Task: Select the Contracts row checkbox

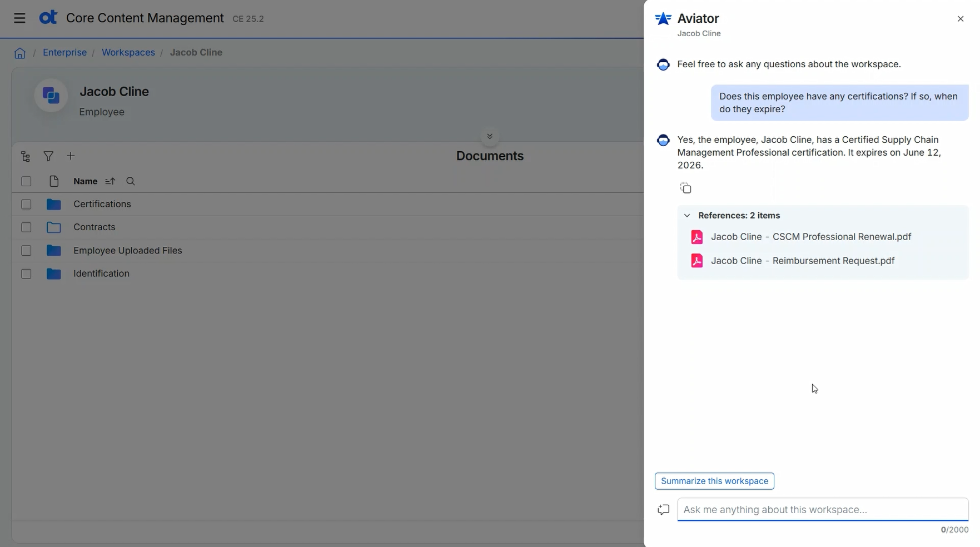Action: tap(26, 227)
